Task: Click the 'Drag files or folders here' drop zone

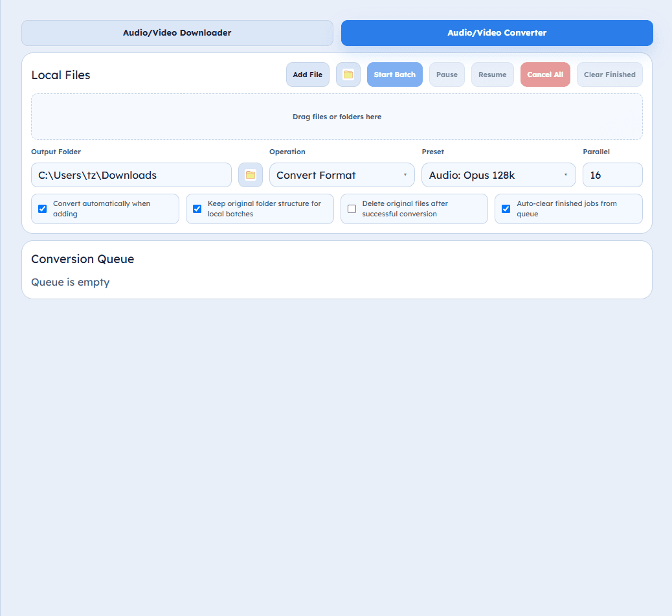Action: (337, 117)
